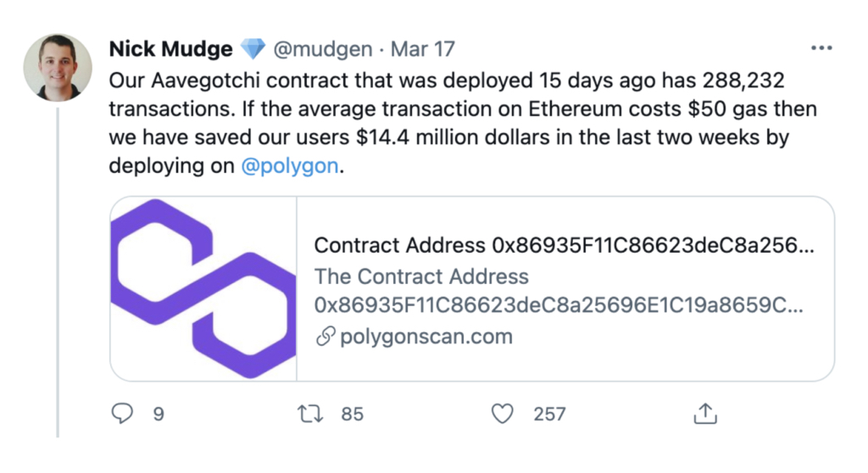
Task: Click the chain link icon beside polygonscan.com
Action: 325,337
